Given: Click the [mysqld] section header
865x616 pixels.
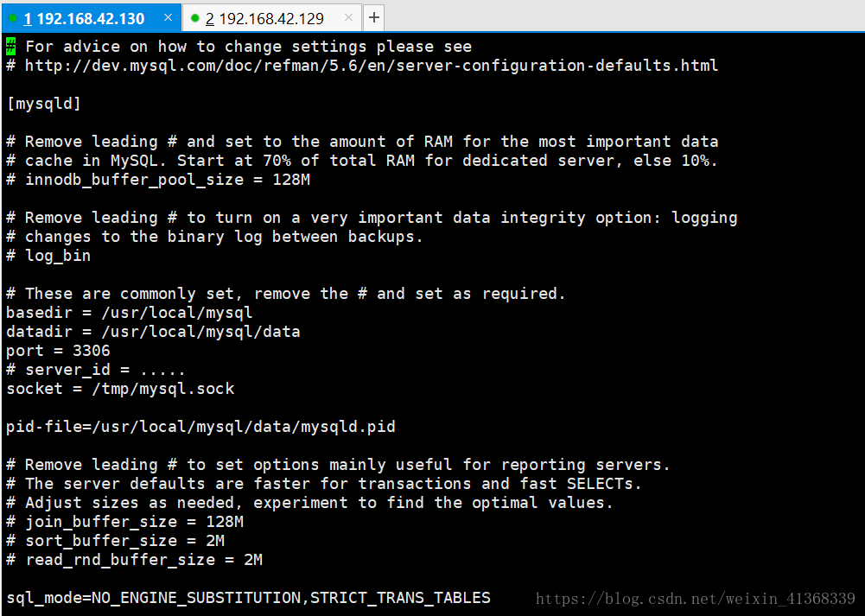Looking at the screenshot, I should 43,104.
